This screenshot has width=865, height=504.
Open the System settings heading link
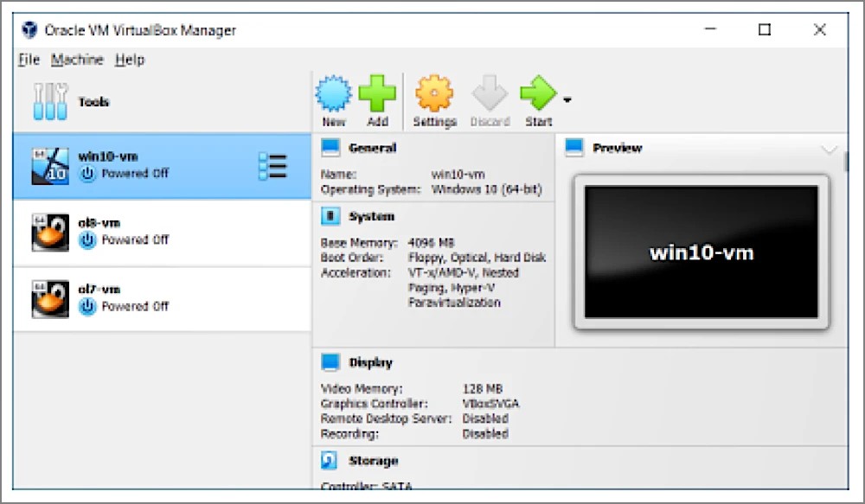(x=371, y=216)
